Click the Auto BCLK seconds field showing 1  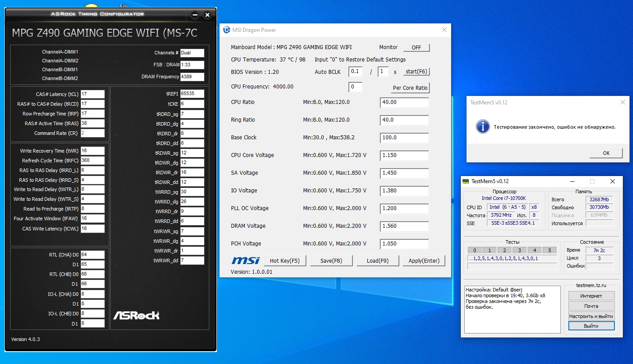click(x=383, y=72)
